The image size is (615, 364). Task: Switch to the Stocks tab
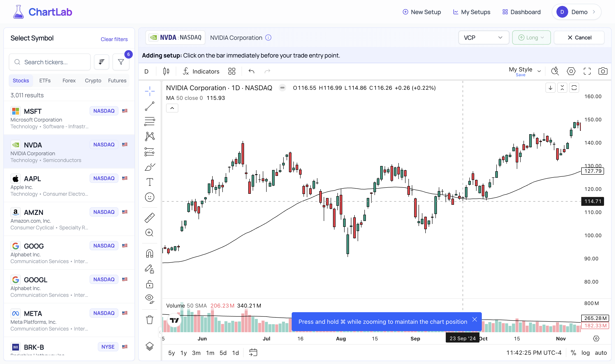point(21,80)
